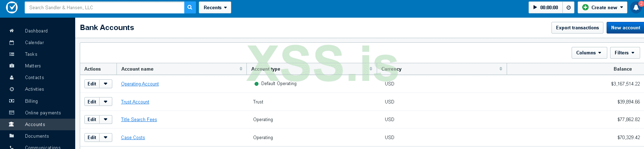The image size is (644, 149).
Task: Click the Clio checkmark logo
Action: point(12,7)
